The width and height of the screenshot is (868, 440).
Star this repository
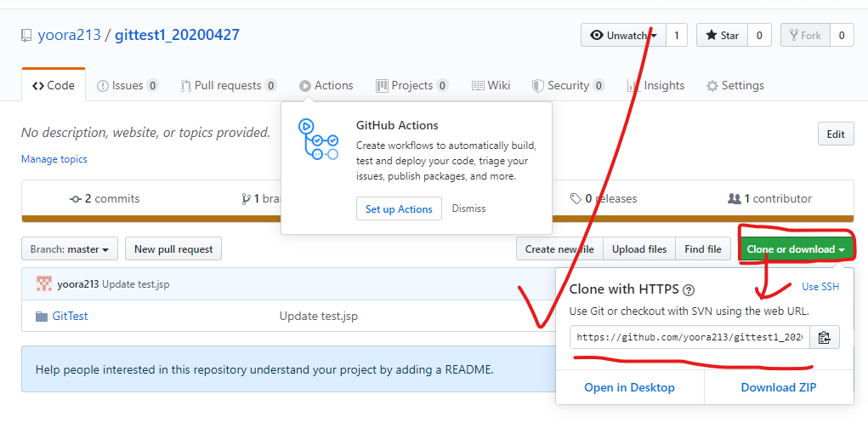722,36
